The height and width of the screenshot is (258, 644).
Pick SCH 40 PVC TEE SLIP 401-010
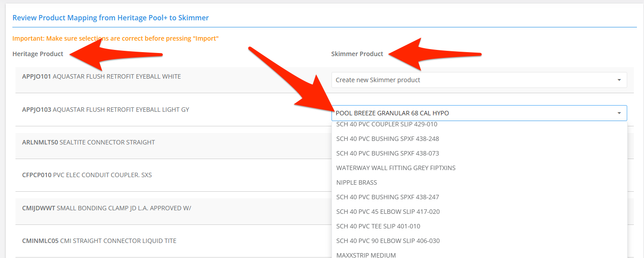pos(479,226)
